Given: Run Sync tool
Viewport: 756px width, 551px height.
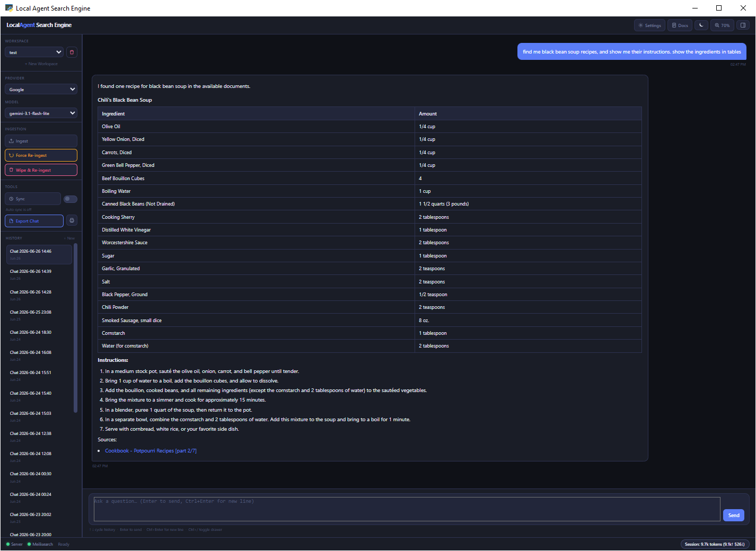Looking at the screenshot, I should point(33,199).
